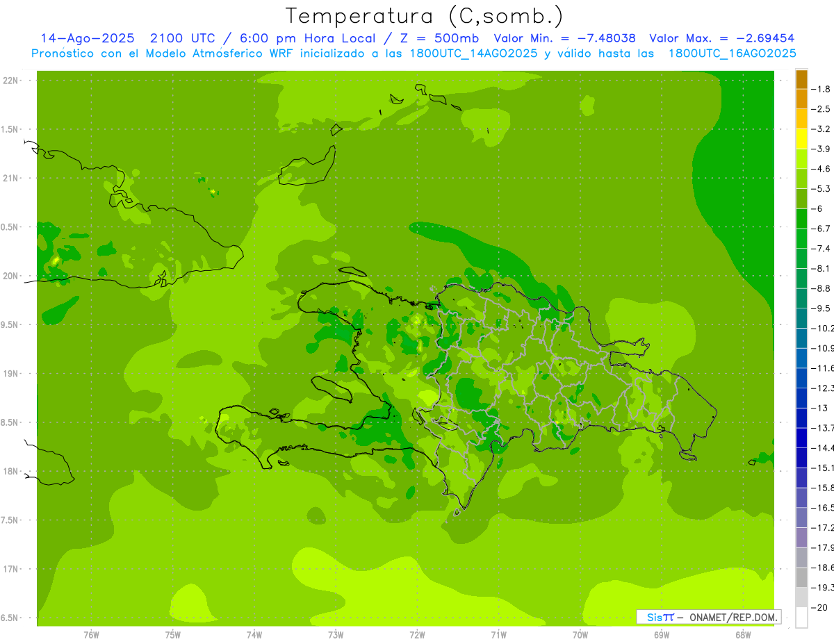Click the "17N" latitude label
Screen dimensions: 834x644
tap(11, 569)
